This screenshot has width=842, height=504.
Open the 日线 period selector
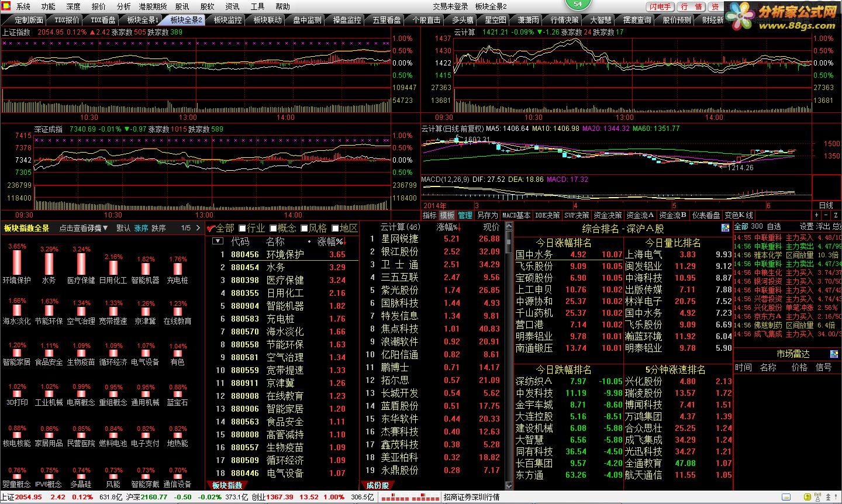826,205
